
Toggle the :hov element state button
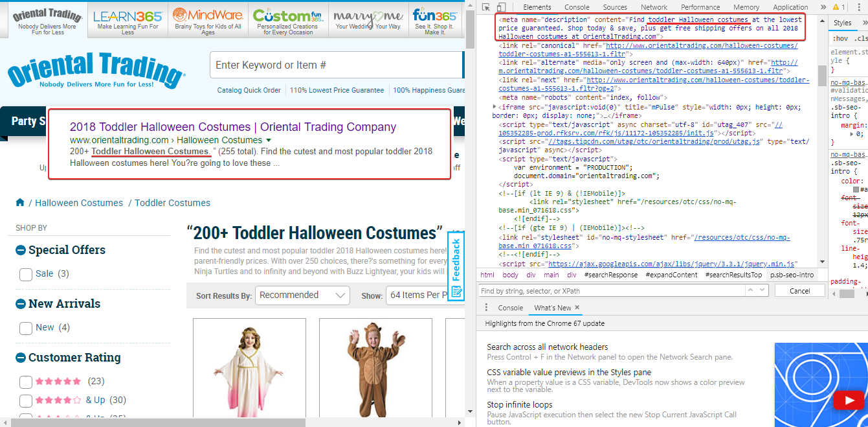point(839,38)
